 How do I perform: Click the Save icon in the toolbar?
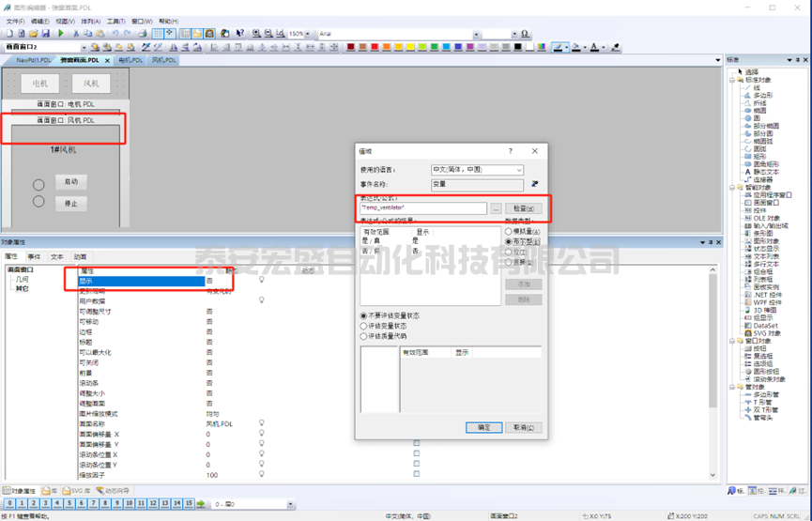pos(45,34)
